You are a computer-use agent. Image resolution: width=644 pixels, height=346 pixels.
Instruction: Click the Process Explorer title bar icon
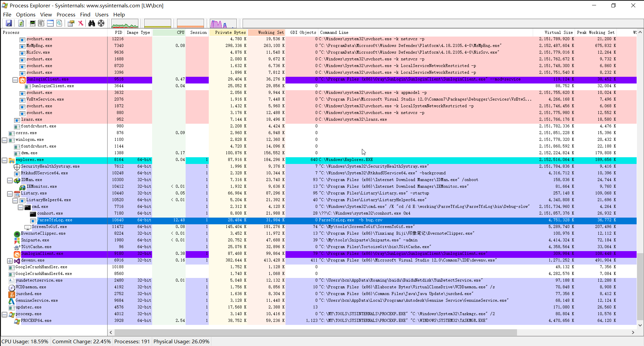(5, 5)
